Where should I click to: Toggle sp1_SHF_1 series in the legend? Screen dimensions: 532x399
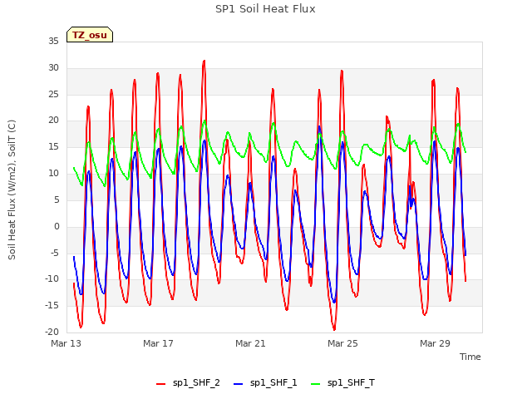click(265, 383)
